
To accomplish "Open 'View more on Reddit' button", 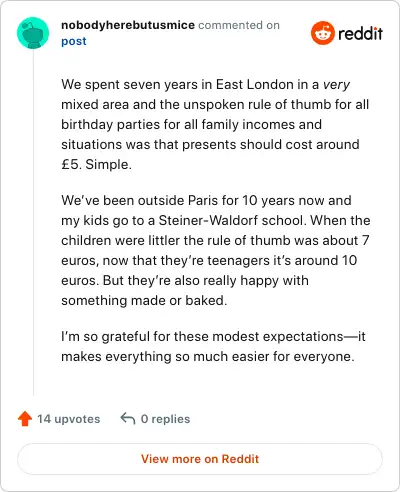I will 200,459.
